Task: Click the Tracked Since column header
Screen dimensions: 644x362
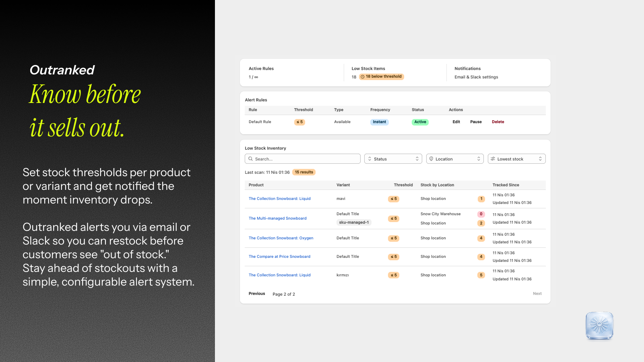Action: [x=506, y=185]
